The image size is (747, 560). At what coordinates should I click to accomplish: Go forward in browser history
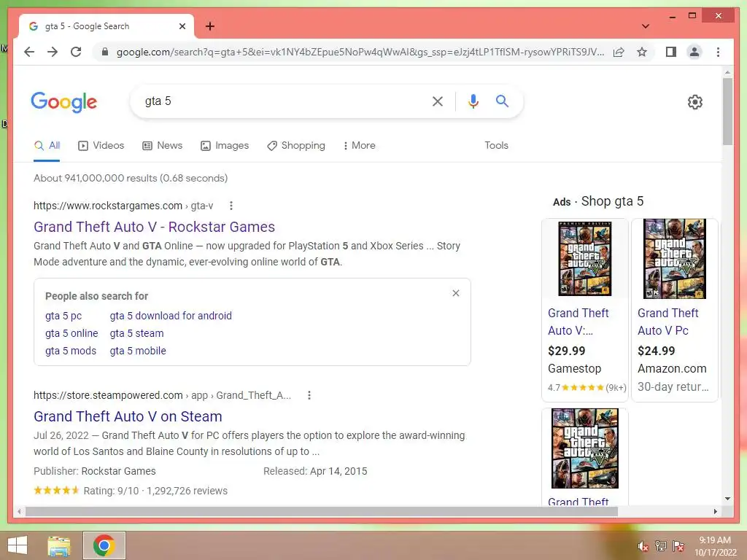pyautogui.click(x=53, y=52)
